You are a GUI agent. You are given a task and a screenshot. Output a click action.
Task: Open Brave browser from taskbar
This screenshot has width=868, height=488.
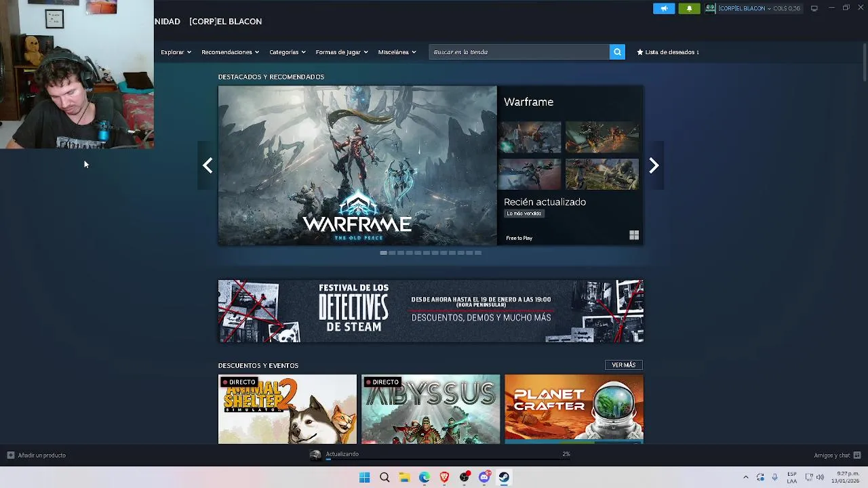[x=444, y=477]
